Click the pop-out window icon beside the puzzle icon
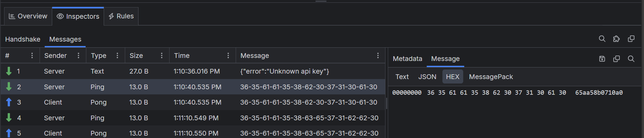Screen dimensions: 644x138 click(631, 39)
